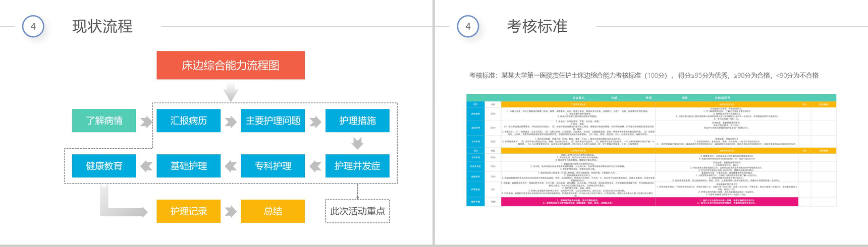Click the 考核标准 description sentence above the table
868x247 pixels.
pyautogui.click(x=644, y=76)
